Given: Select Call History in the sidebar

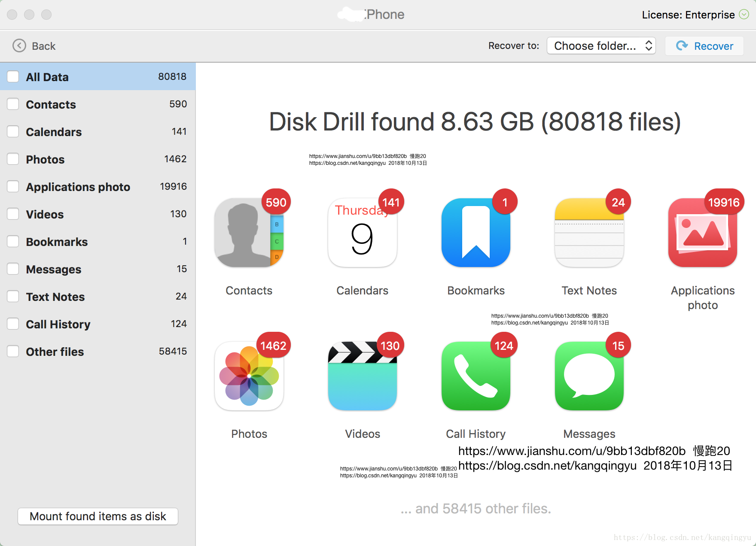Looking at the screenshot, I should tap(98, 324).
